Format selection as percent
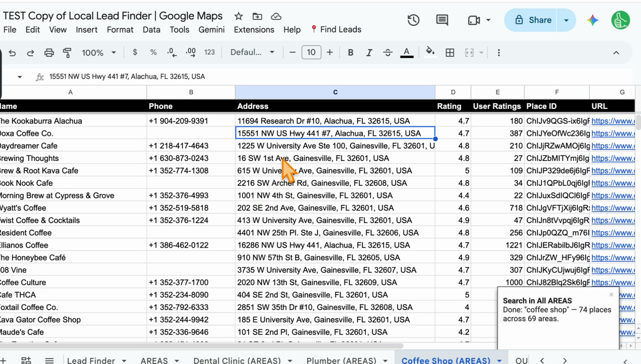This screenshot has width=641, height=364. coord(153,52)
